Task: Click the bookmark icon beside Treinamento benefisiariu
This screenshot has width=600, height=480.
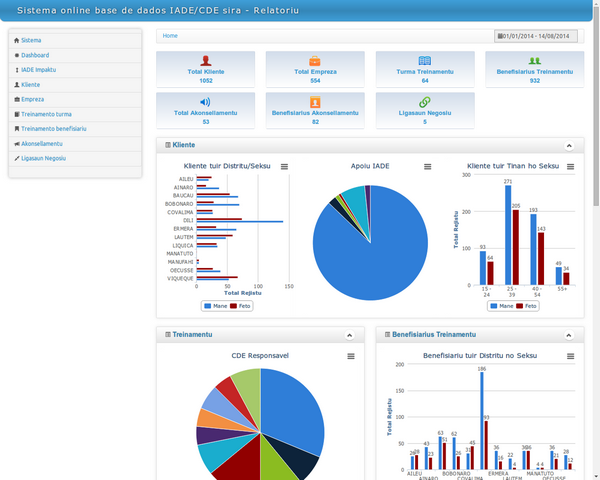Action: (x=16, y=129)
